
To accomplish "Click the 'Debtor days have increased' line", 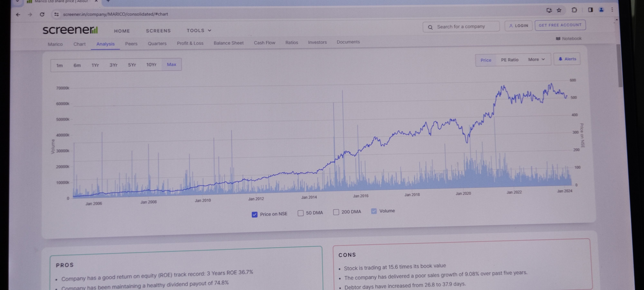I will pos(405,285).
